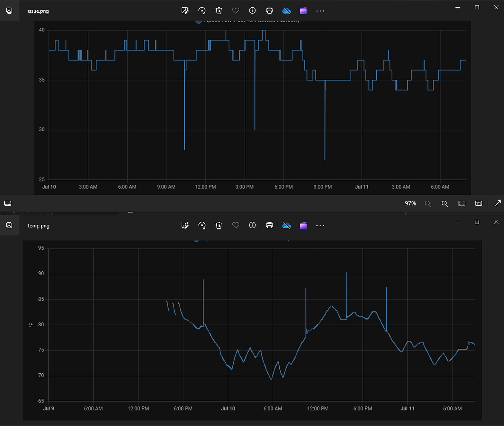
Task: Show issue.png at actual size 1:1
Action: tap(478, 203)
